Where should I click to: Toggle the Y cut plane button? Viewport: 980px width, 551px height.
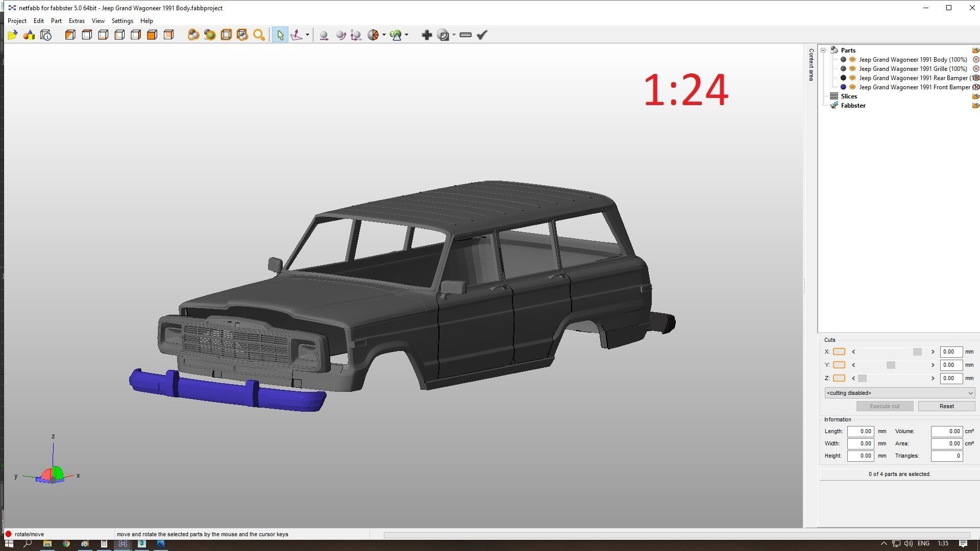pyautogui.click(x=839, y=365)
